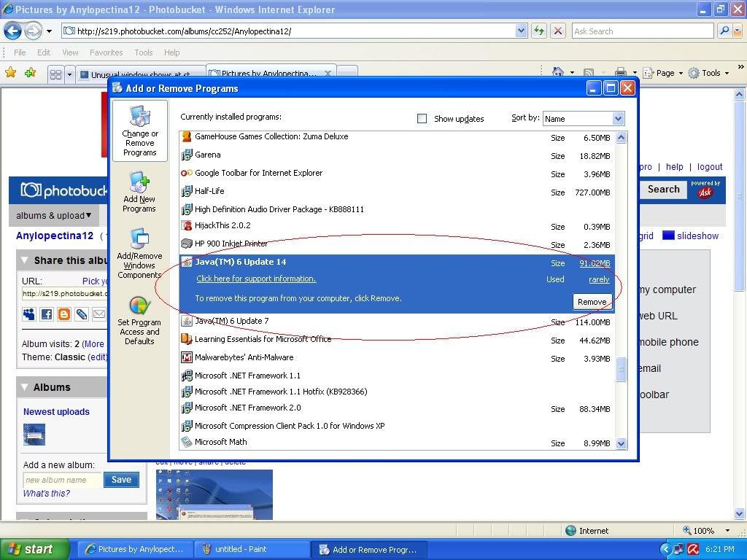The width and height of the screenshot is (747, 560).
Task: Click here for support information link
Action: (x=255, y=279)
